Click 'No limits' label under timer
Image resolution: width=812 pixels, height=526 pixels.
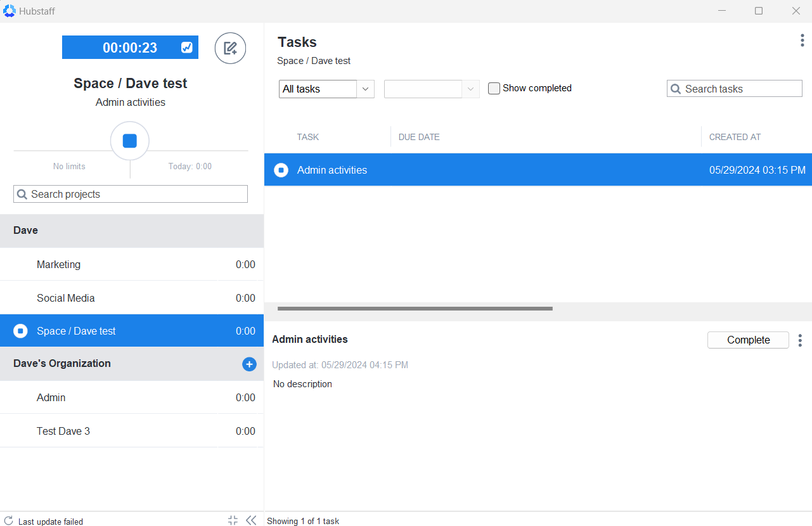[69, 166]
